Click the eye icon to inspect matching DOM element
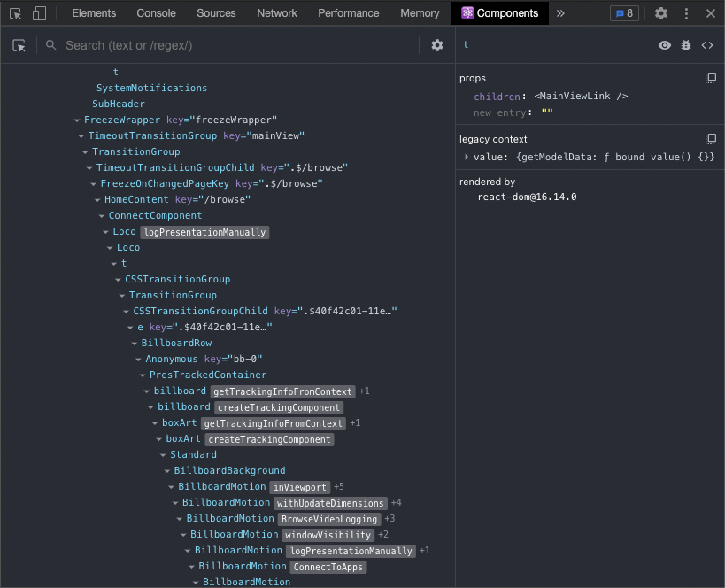The image size is (725, 588). click(665, 44)
